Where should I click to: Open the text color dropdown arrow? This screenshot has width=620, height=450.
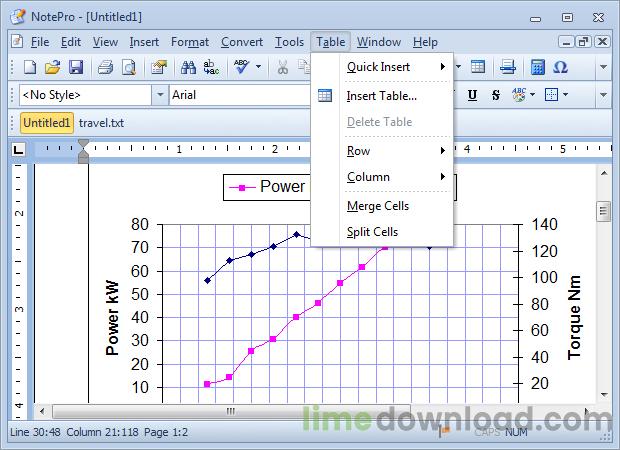point(532,95)
